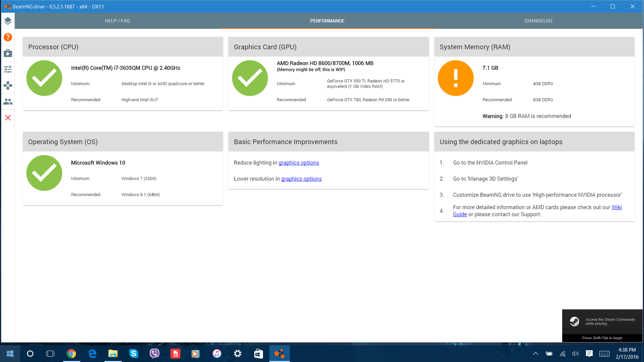Click the green checkmark in Processor card

[x=44, y=78]
